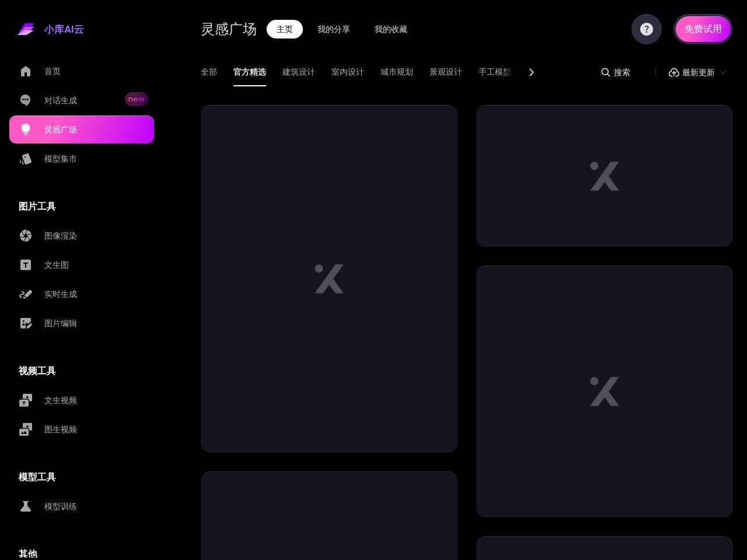Click the help question mark button
The width and height of the screenshot is (747, 560).
click(x=647, y=29)
